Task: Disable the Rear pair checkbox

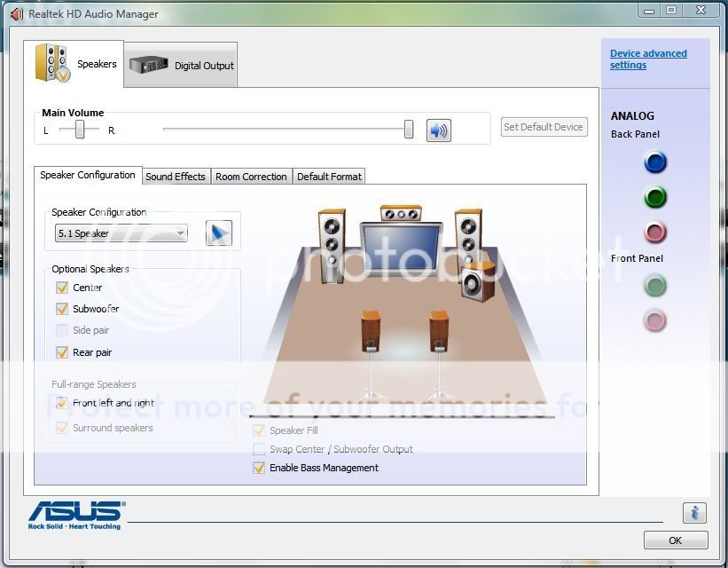Action: (62, 352)
